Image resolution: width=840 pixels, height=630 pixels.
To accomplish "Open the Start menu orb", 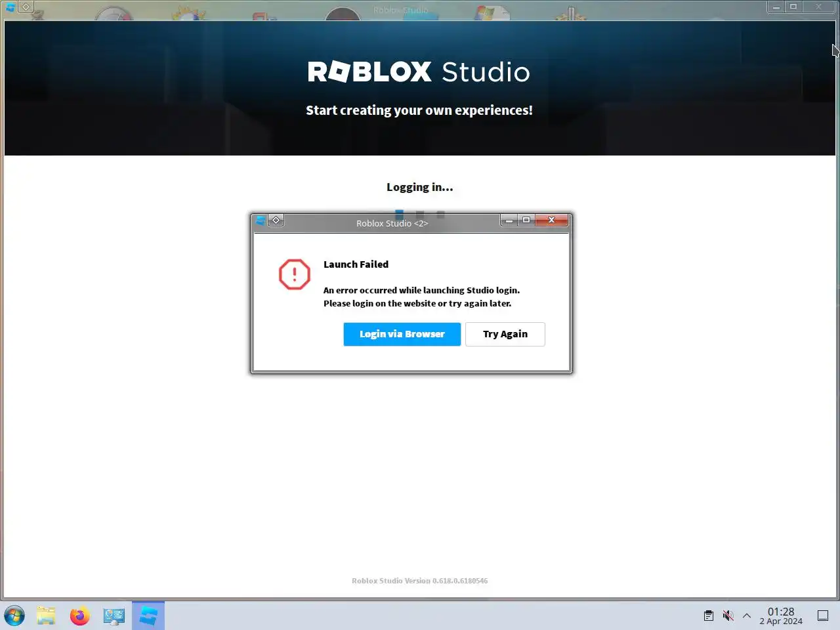I will point(14,616).
